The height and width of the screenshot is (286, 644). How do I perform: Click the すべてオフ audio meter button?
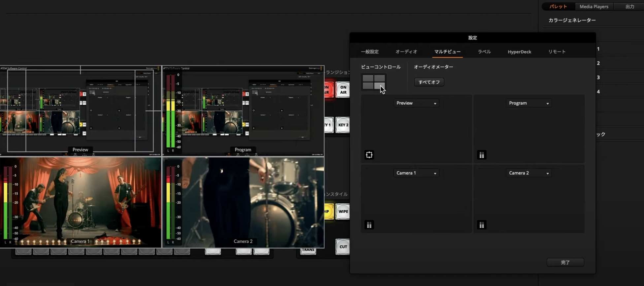pyautogui.click(x=429, y=82)
